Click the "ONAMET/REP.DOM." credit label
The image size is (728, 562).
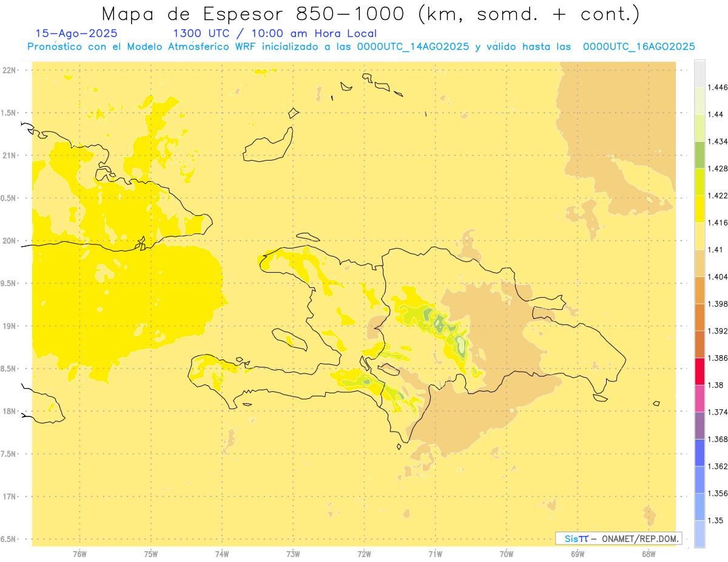[639, 538]
